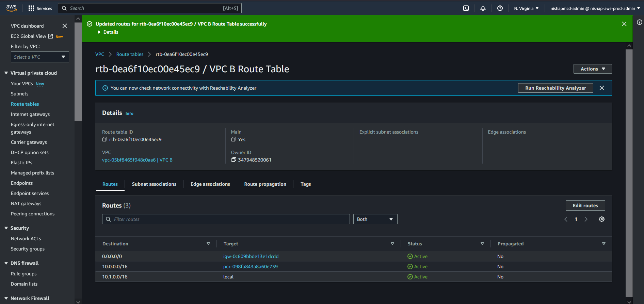
Task: Open the Actions dropdown
Action: pyautogui.click(x=592, y=69)
